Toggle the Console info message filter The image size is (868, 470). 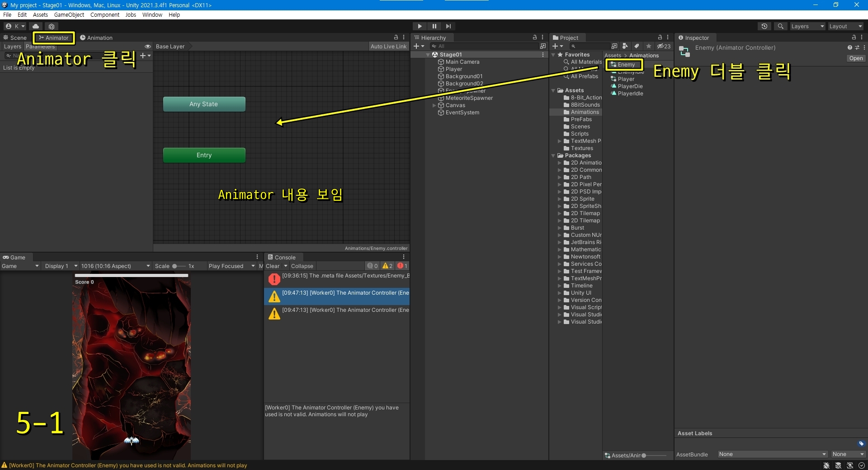373,266
